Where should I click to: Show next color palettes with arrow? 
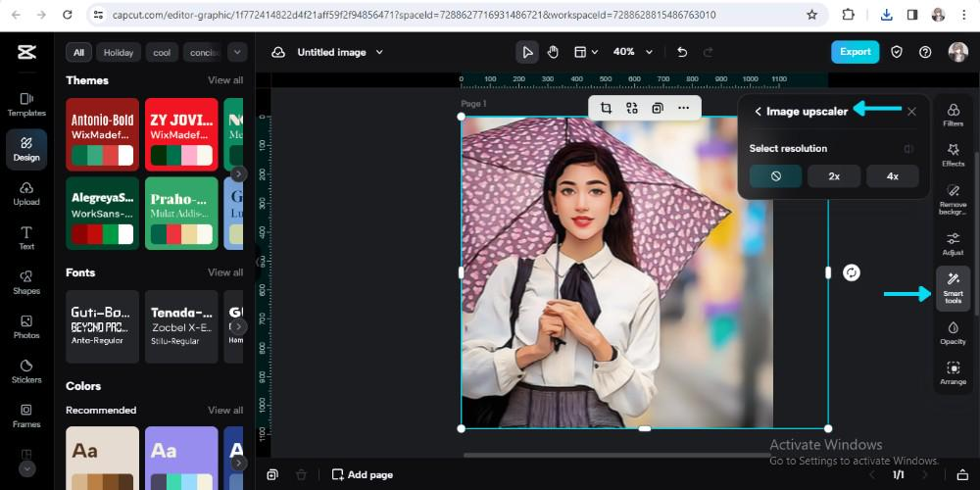[238, 464]
